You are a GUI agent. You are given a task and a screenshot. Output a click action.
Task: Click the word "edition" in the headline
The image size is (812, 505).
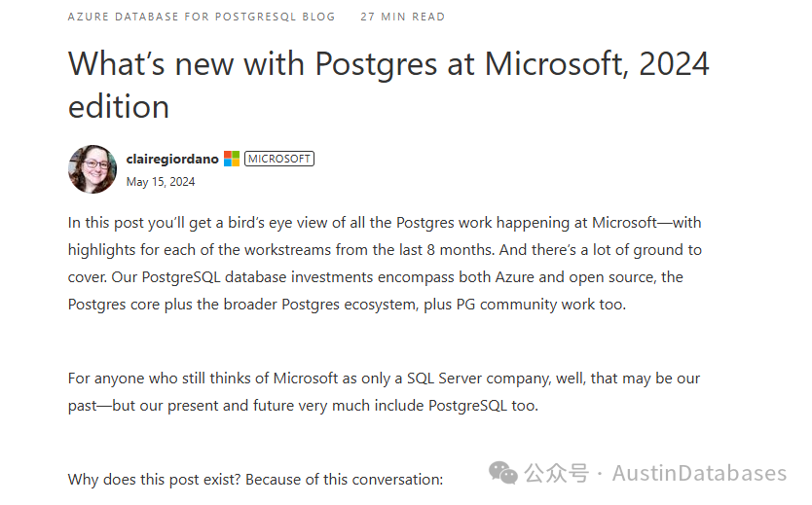coord(119,106)
